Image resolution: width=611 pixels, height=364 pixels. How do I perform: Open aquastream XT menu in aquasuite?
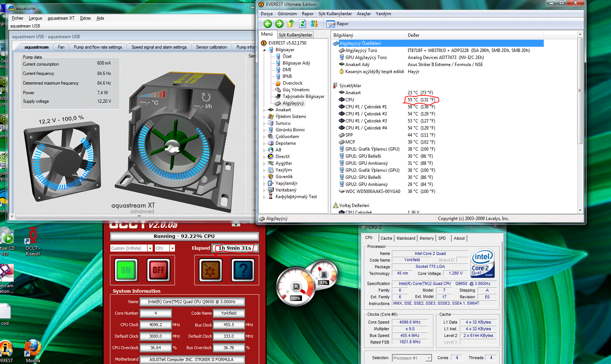(x=61, y=18)
